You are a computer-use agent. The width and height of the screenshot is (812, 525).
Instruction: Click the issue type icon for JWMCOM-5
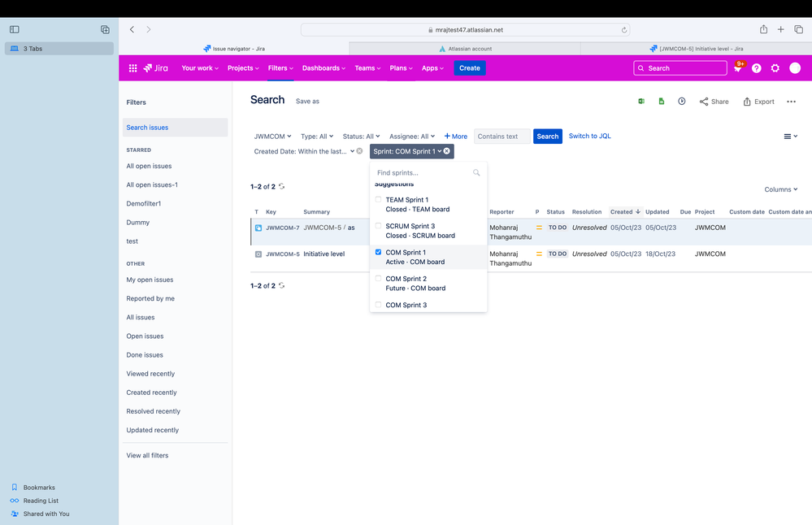258,254
